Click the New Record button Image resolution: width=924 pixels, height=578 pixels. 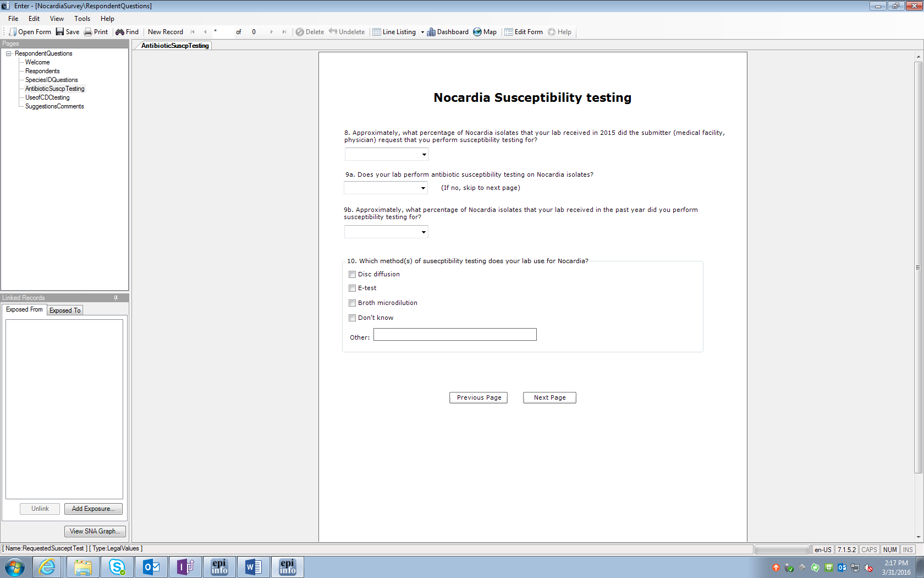[166, 32]
